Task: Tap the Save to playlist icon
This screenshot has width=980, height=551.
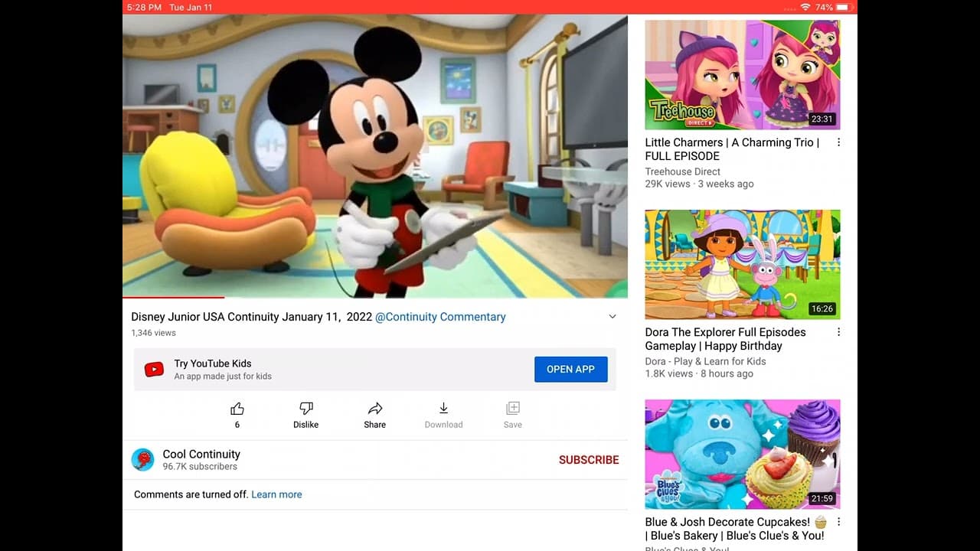Action: point(513,409)
